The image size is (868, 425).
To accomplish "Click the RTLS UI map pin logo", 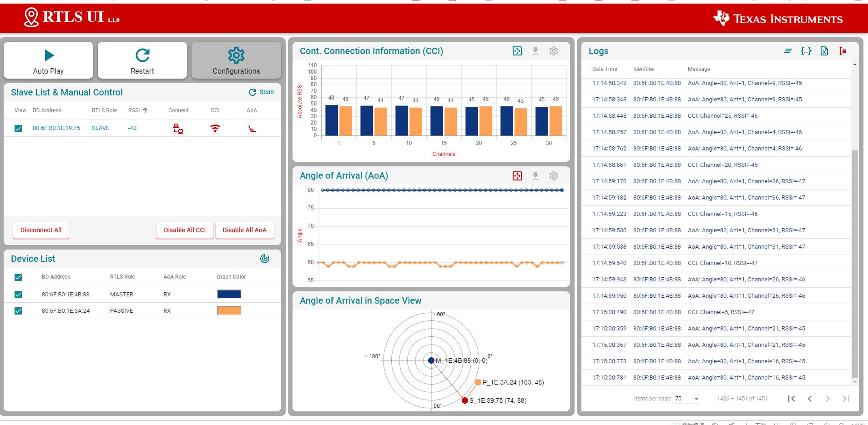I will coord(31,17).
